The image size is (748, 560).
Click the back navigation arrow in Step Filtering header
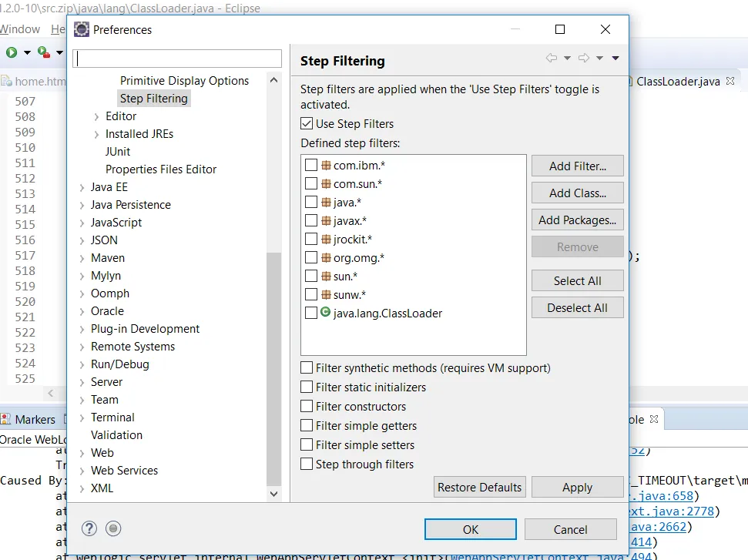(x=552, y=59)
